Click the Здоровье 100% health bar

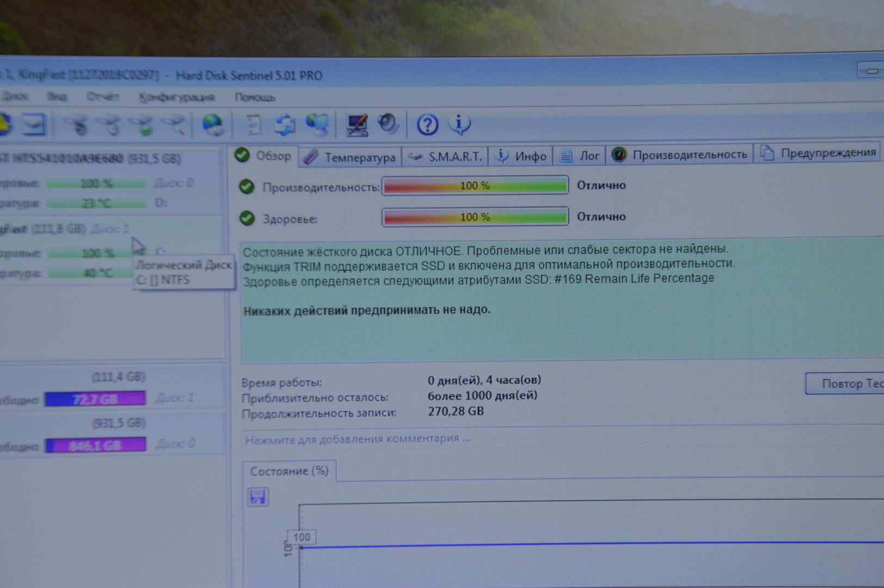coord(475,217)
